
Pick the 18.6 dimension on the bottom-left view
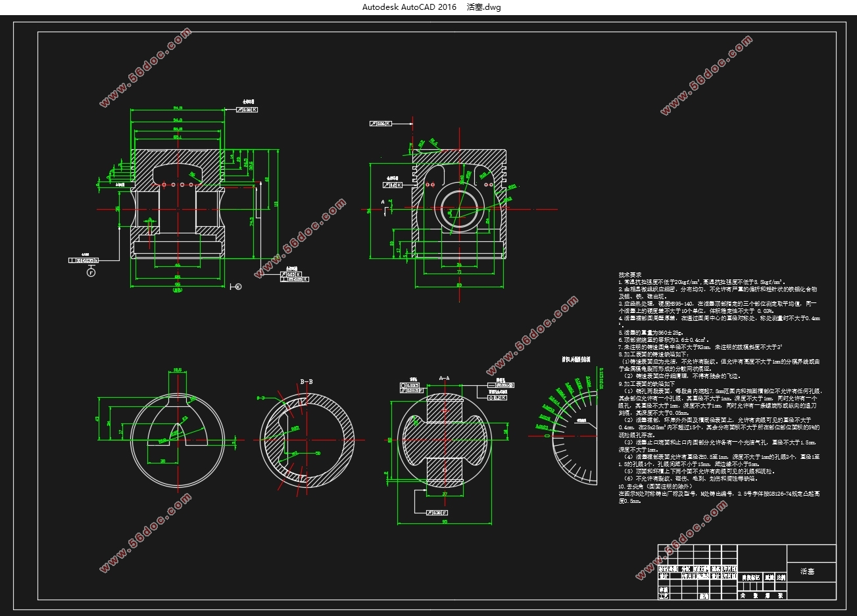point(177,370)
